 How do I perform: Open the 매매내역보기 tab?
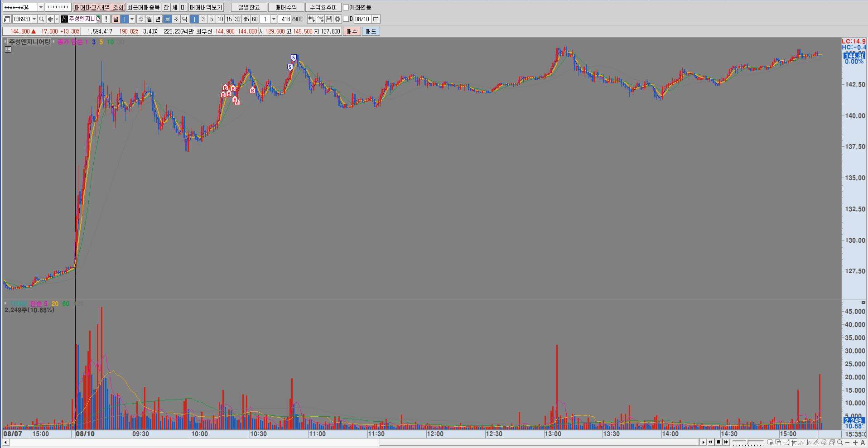pyautogui.click(x=206, y=8)
